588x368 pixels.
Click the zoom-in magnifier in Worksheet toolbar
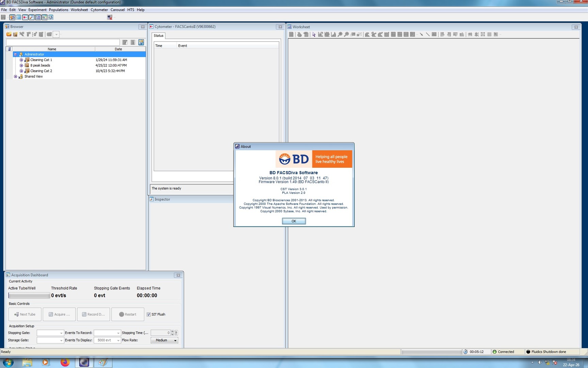coord(340,34)
